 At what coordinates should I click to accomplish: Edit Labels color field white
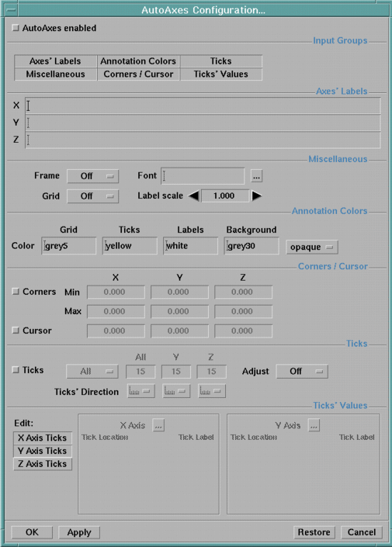(191, 246)
